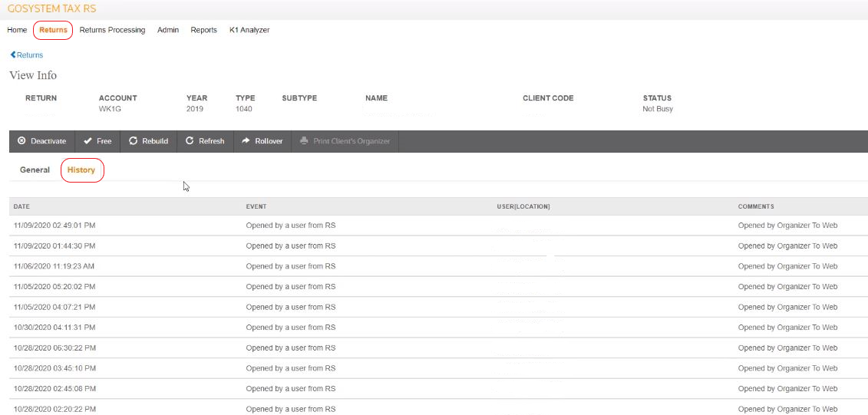Click the EVENT column header

(x=256, y=206)
